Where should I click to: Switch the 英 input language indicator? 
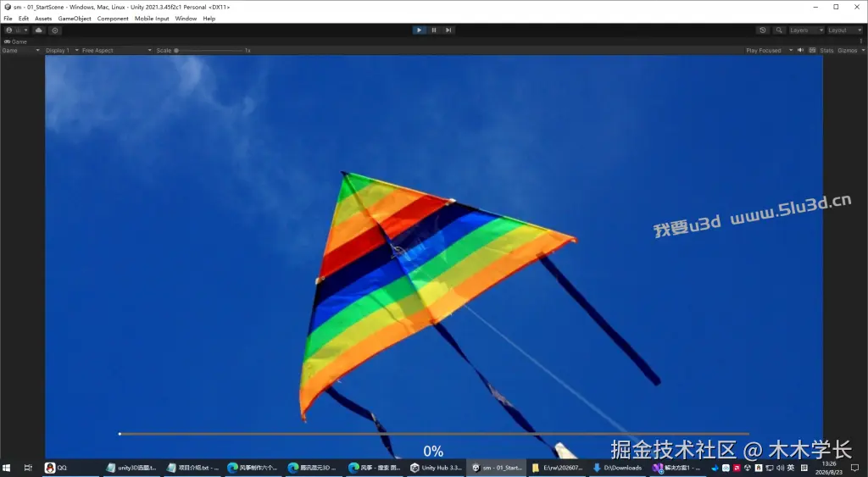[x=791, y=468]
